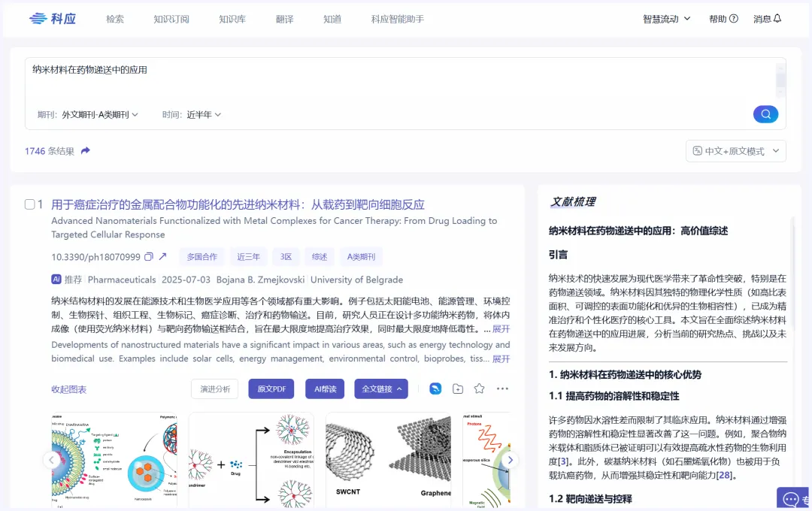The image size is (812, 511).
Task: Click the 多国合作 tag
Action: 202,257
